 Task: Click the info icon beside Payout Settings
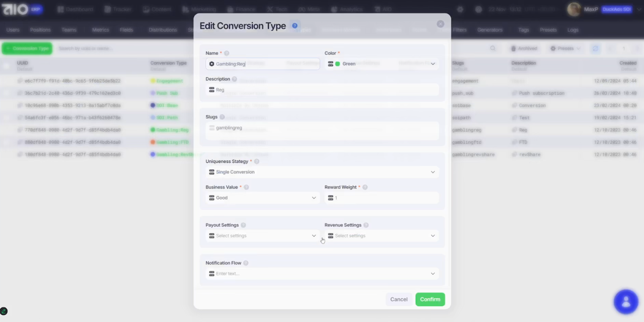pyautogui.click(x=244, y=225)
